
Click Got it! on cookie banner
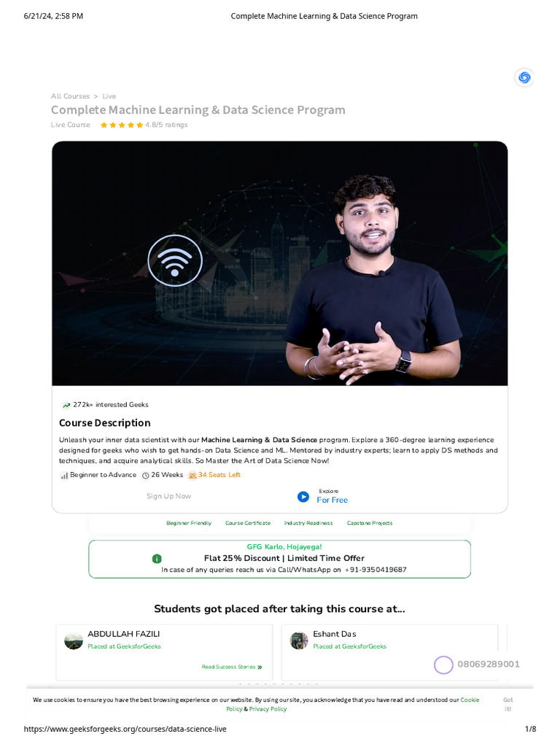(507, 704)
